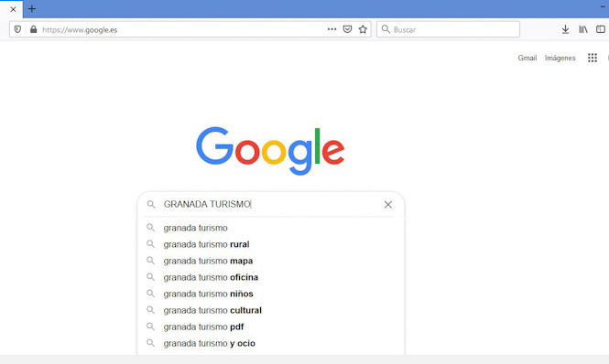
Task: Bookmark this page with the star icon
Action: pyautogui.click(x=363, y=29)
